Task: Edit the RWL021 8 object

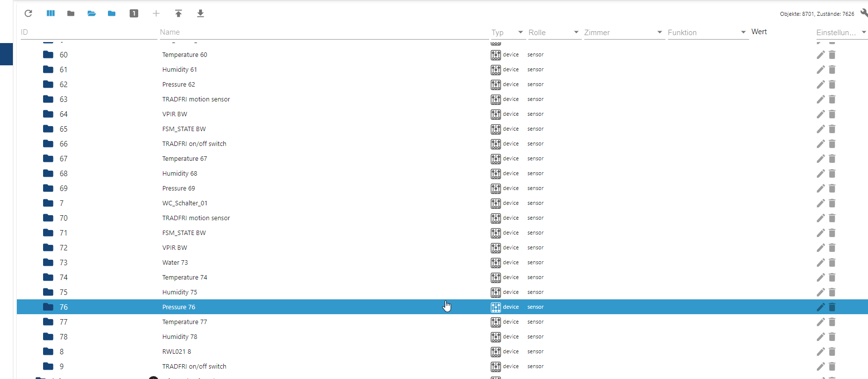Action: [820, 351]
